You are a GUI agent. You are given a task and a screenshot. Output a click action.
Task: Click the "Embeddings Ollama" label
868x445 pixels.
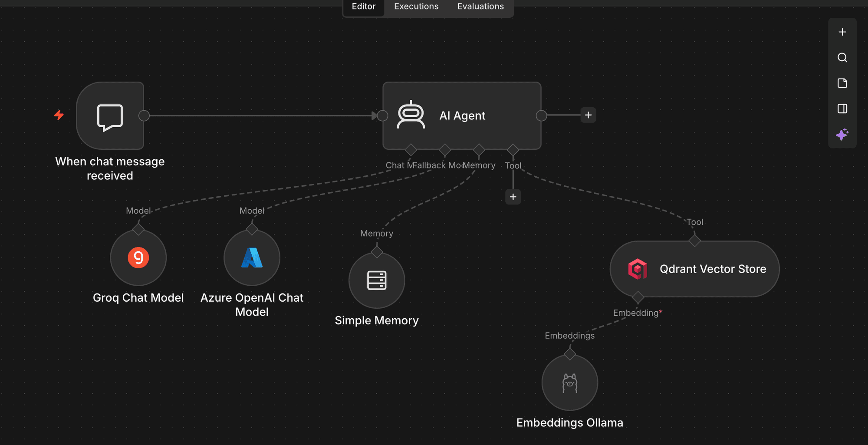(570, 422)
